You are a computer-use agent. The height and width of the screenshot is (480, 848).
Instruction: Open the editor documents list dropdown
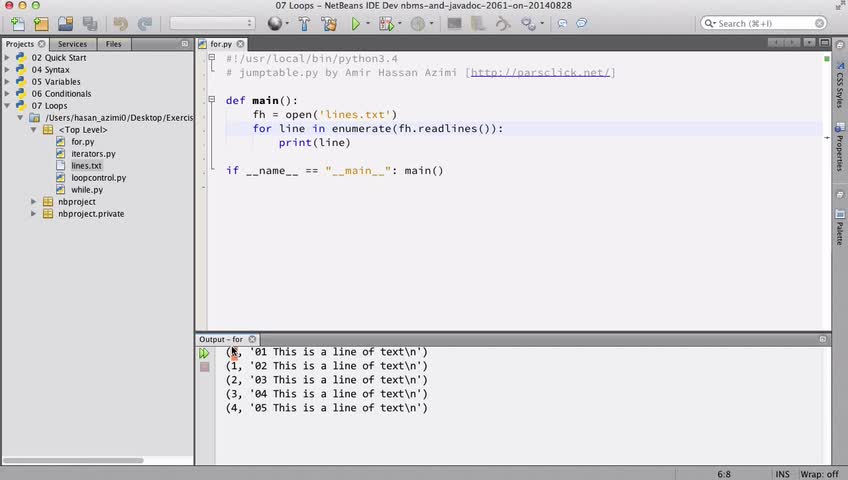pos(809,43)
